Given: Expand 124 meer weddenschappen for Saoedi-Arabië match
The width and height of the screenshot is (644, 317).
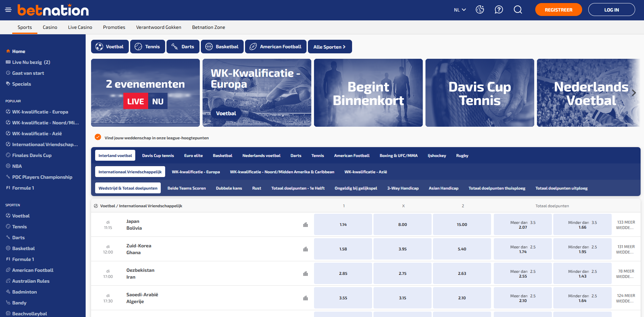Looking at the screenshot, I should click(626, 298).
